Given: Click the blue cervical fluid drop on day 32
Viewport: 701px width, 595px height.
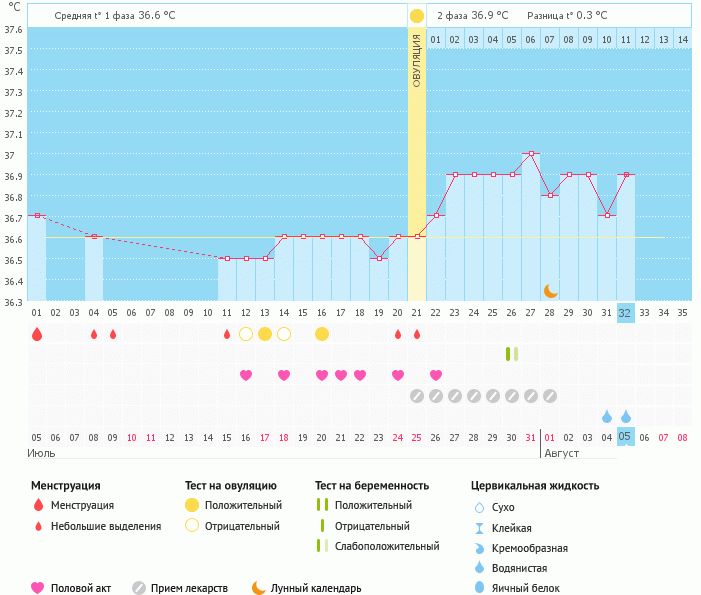Looking at the screenshot, I should click(626, 416).
